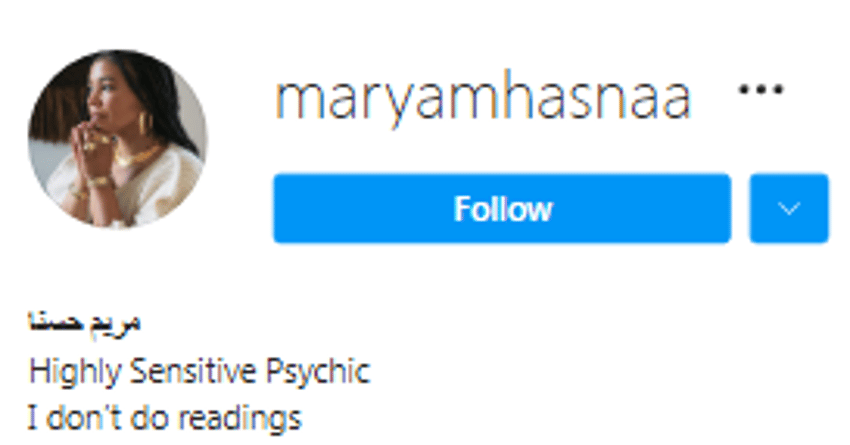This screenshot has height=445, width=850.
Task: Click the "Follow" label text
Action: tap(503, 209)
